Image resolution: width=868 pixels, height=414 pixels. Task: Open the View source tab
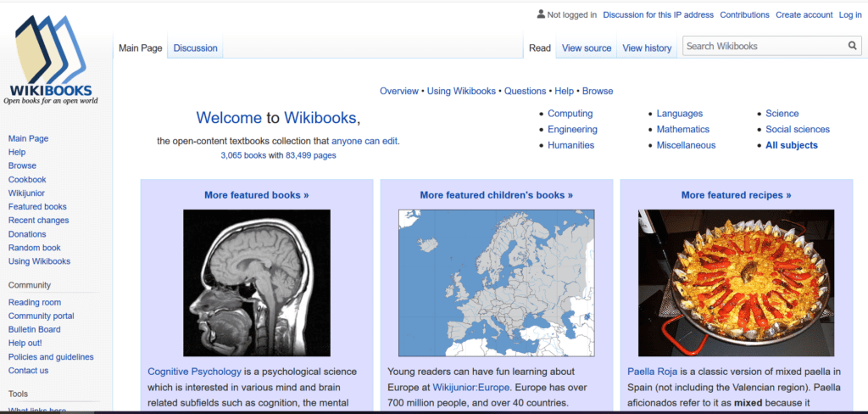click(x=587, y=48)
